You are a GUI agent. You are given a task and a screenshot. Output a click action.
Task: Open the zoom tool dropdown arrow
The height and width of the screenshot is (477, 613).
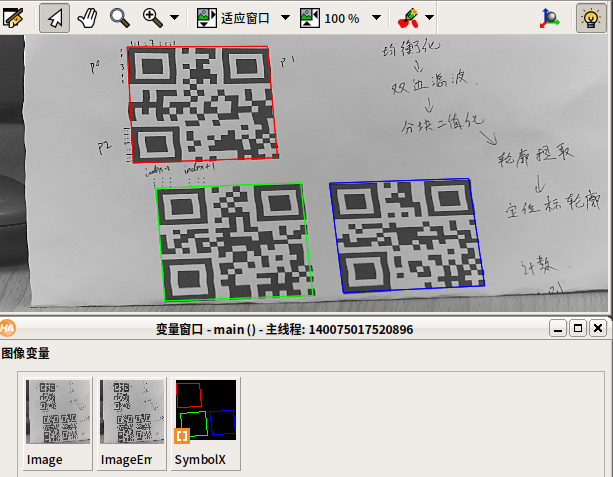tap(174, 18)
